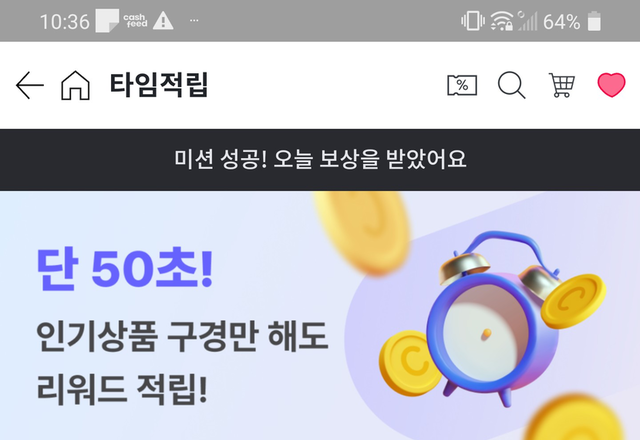
Task: Tap the 리워드 적립! text
Action: (x=122, y=389)
